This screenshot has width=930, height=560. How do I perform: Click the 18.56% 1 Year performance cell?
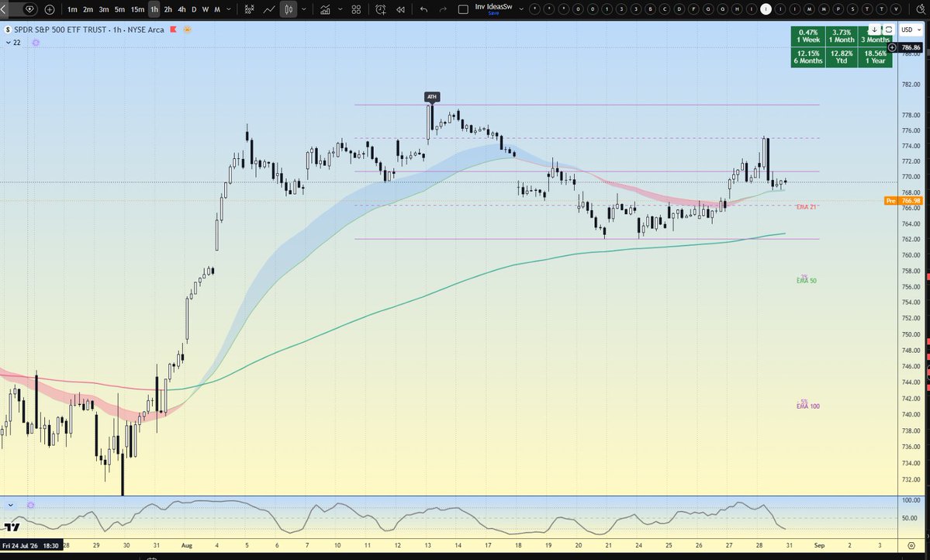[876, 57]
